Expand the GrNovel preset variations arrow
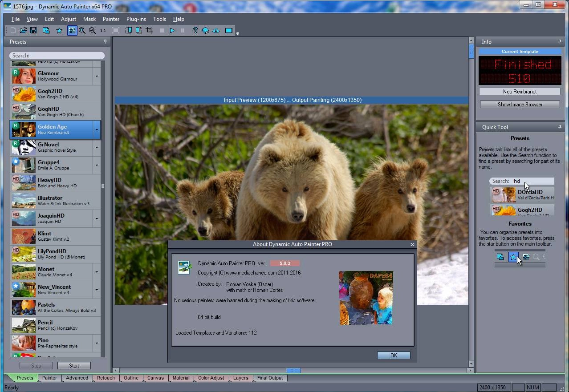 tap(97, 147)
